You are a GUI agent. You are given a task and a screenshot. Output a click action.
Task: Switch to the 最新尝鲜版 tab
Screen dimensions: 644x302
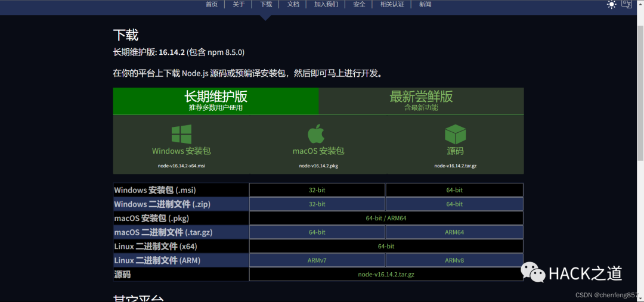421,101
